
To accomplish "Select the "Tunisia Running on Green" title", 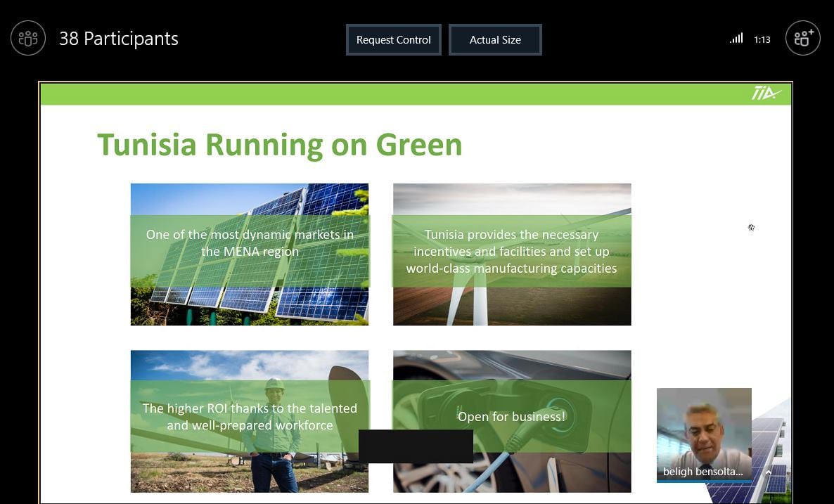I will 279,144.
